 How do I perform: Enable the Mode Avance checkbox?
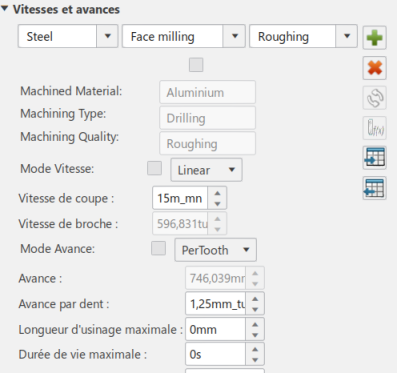[159, 248]
